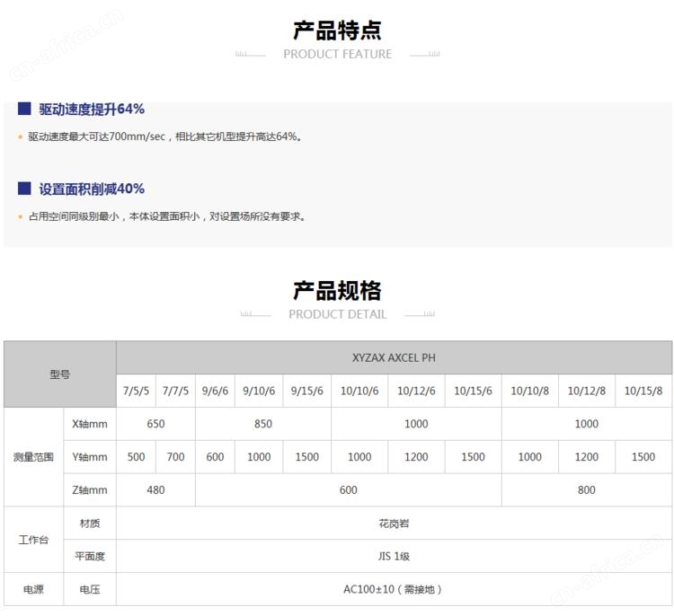Click the JIS 1级 flatness value
674x616 pixels.
(394, 557)
